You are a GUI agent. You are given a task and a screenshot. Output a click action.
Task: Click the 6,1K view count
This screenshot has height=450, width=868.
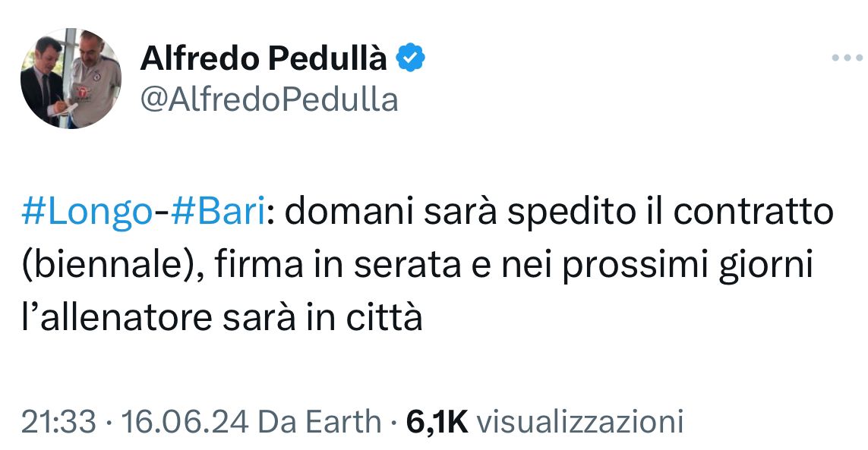coord(437,421)
